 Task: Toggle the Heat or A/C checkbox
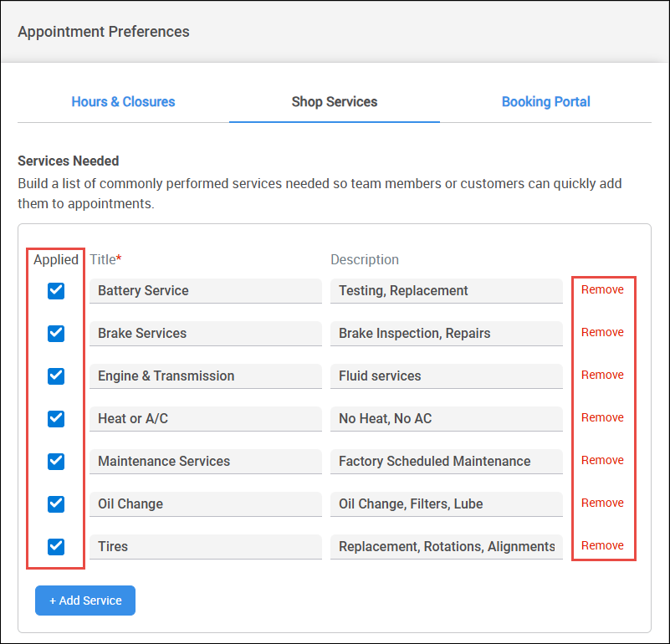click(56, 419)
